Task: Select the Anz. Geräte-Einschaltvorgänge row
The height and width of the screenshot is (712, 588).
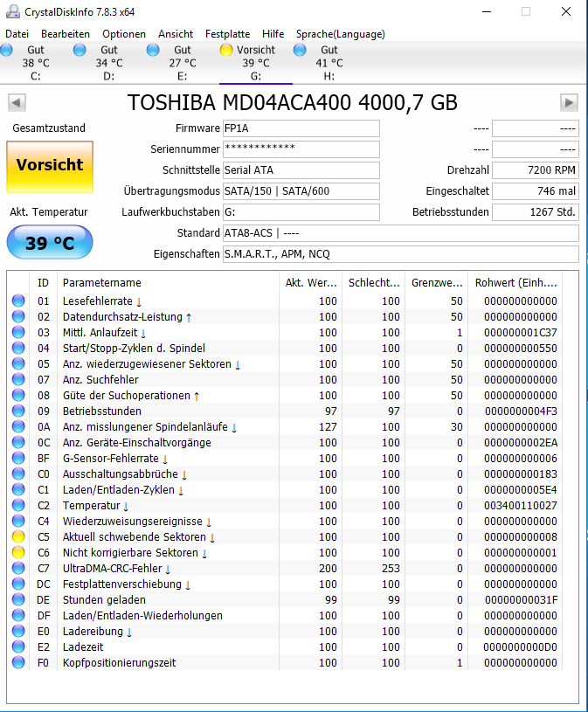Action: [x=286, y=442]
